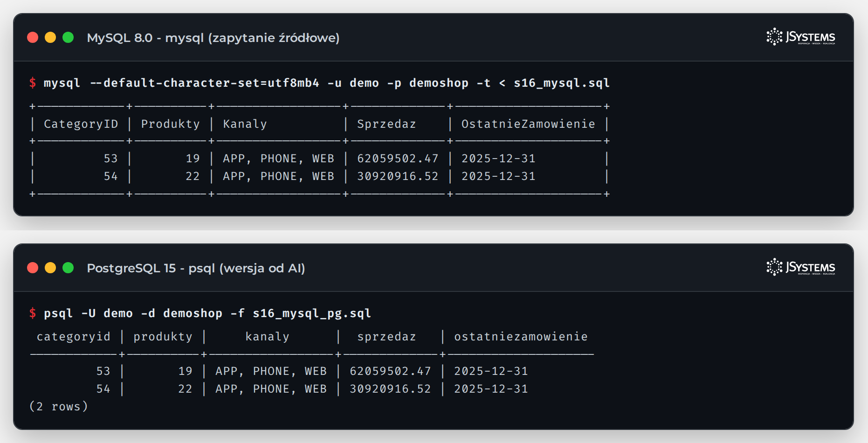Screen dimensions: 868x443
Task: Click 62059502.47 in MySQL output
Action: (x=398, y=159)
